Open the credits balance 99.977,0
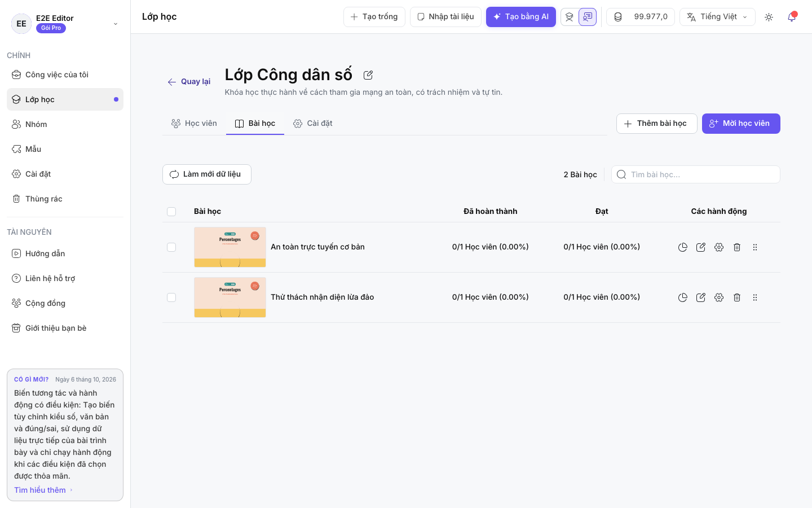Image resolution: width=812 pixels, height=508 pixels. 641,17
